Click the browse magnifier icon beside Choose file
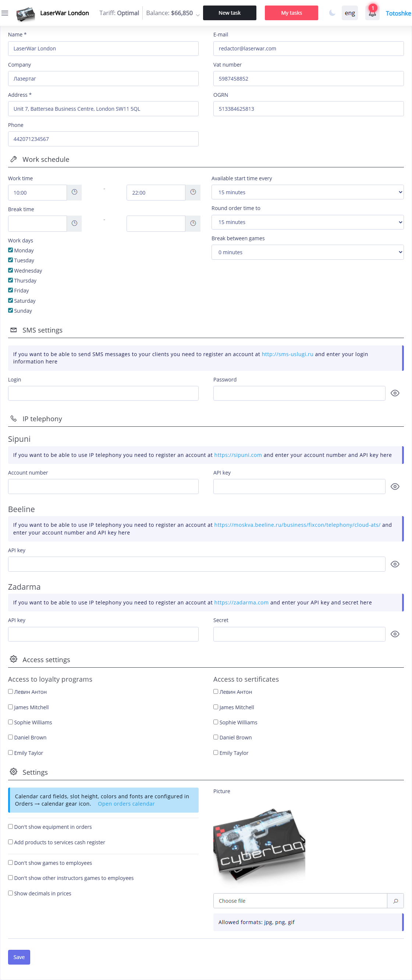 click(x=395, y=901)
